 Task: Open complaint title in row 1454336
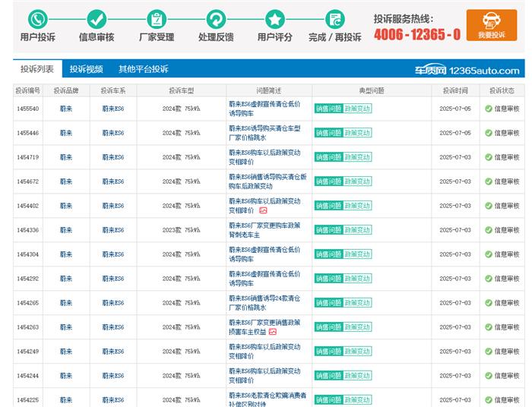coord(264,230)
